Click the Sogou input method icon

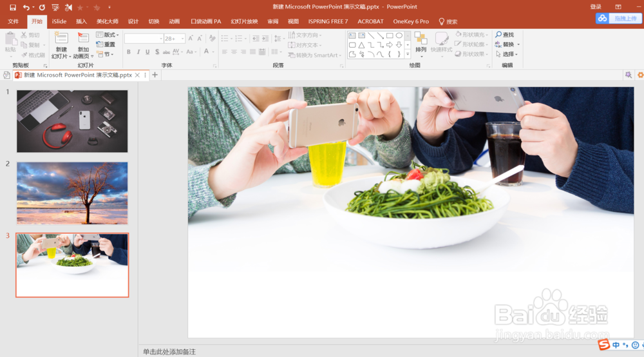click(x=604, y=344)
